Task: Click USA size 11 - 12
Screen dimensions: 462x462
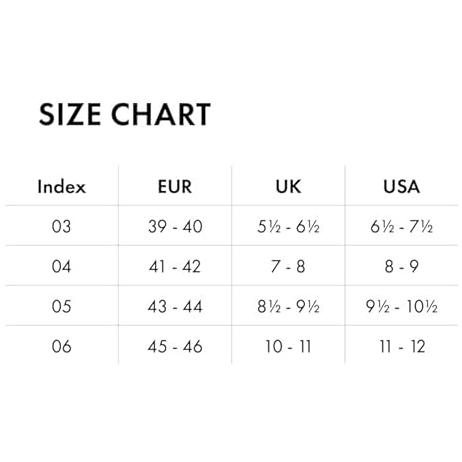Action: tap(402, 346)
